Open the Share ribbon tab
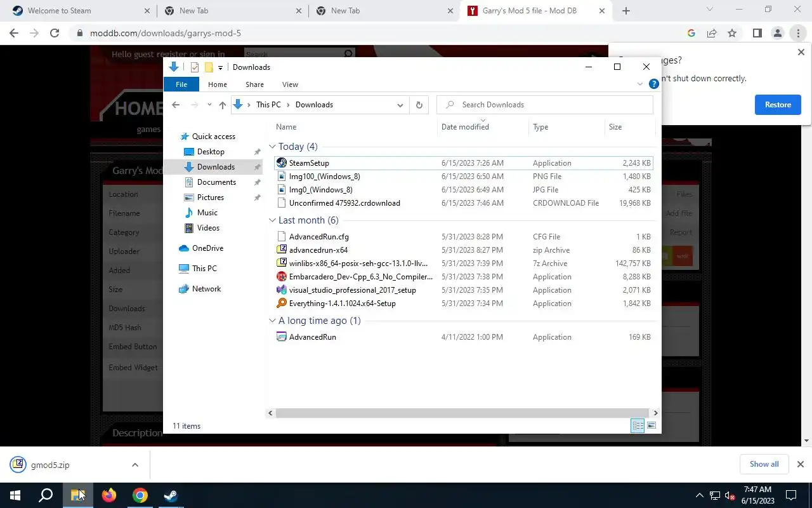Screen dimensions: 812x508 click(255, 84)
